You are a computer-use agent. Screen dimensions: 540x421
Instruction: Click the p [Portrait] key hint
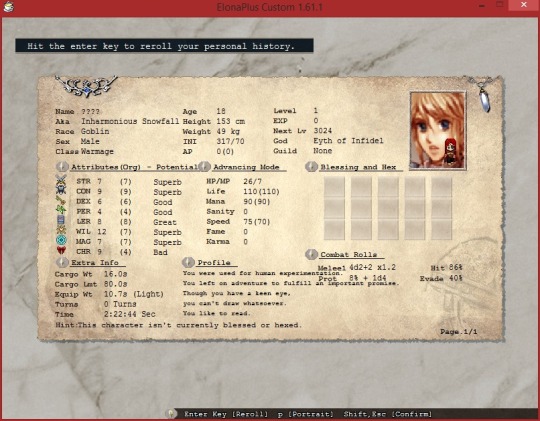(305, 414)
